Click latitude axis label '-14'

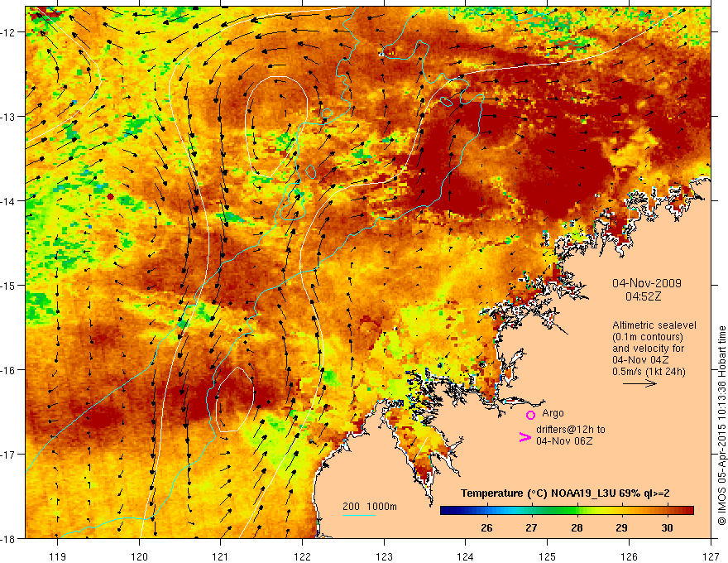click(x=8, y=200)
